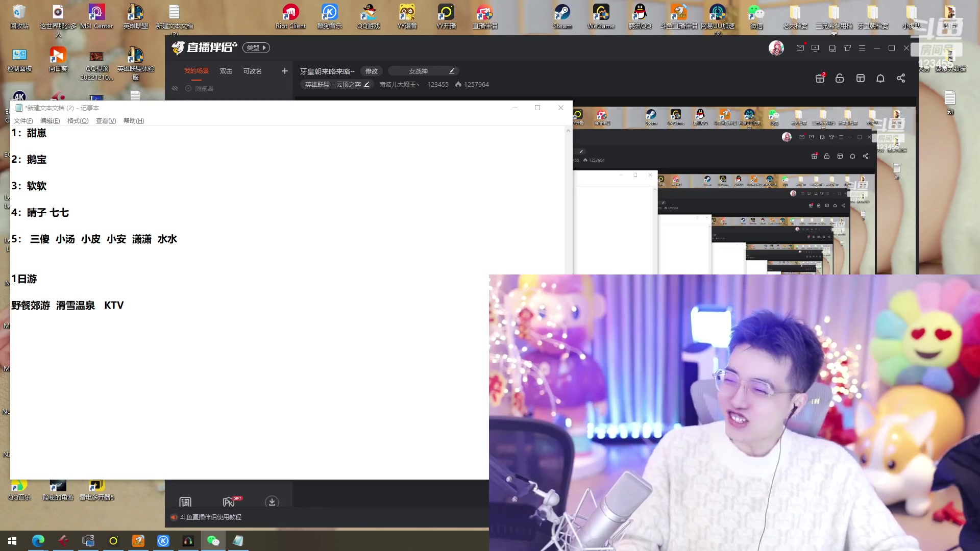Viewport: 980px width, 551px height.
Task: Click the download icon in 直播伴侣 bottom bar
Action: coord(272,502)
